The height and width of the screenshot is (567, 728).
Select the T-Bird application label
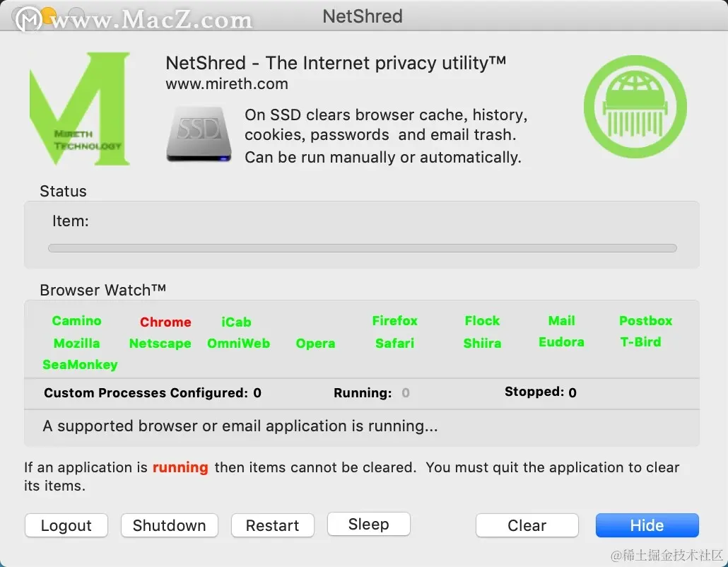[x=641, y=341]
